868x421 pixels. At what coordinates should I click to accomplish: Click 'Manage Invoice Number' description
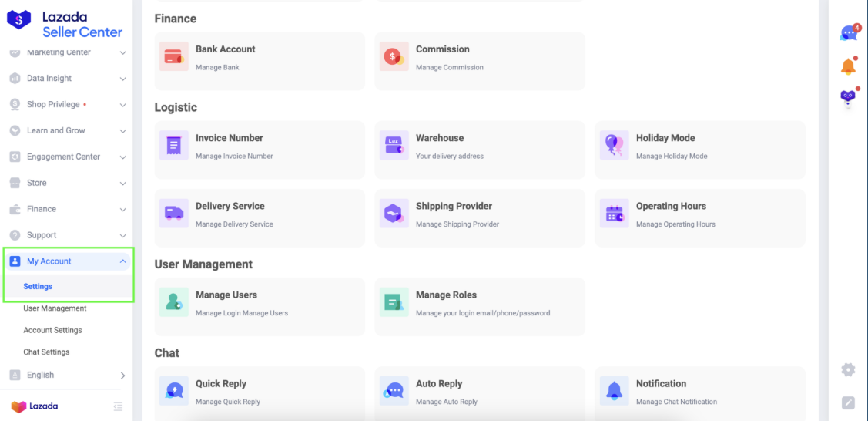tap(234, 157)
